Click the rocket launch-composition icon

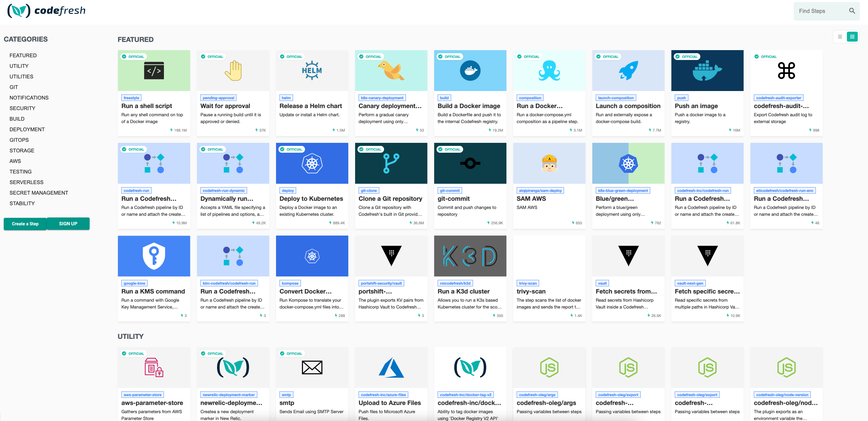click(x=628, y=71)
